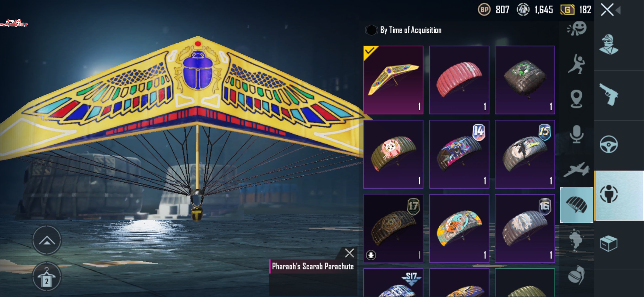
Task: Open the wardrobe preset 2 hanger button
Action: (47, 276)
